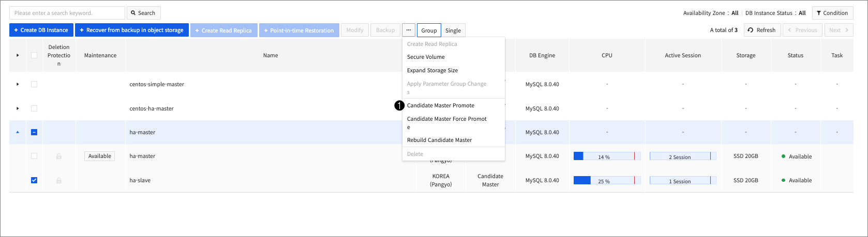Tick the header select-all checkbox
Screen dimensions: 868x237
click(x=34, y=55)
